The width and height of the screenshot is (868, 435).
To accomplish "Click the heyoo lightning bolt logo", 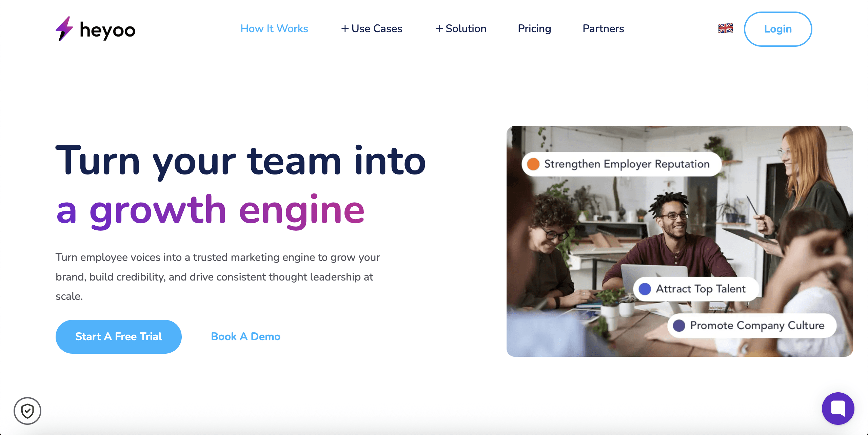I will [64, 29].
